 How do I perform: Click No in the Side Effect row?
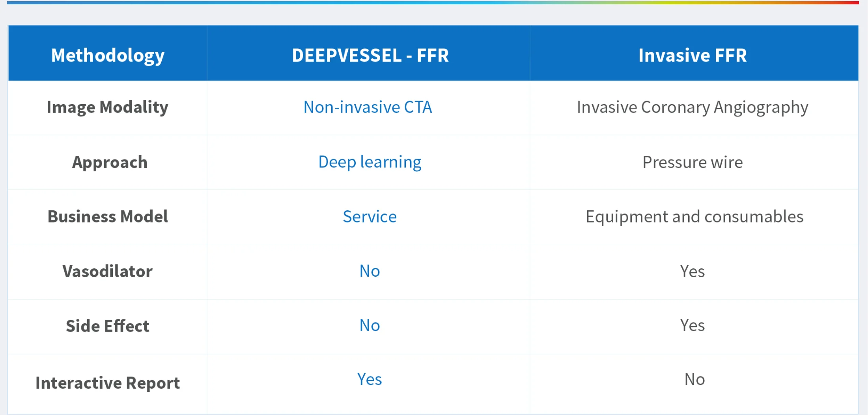pyautogui.click(x=370, y=326)
